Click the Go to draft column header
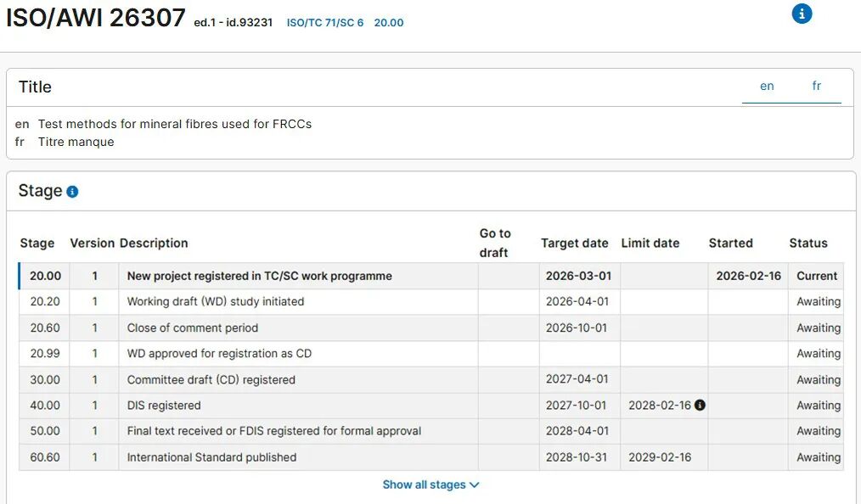861x504 pixels. click(x=495, y=243)
